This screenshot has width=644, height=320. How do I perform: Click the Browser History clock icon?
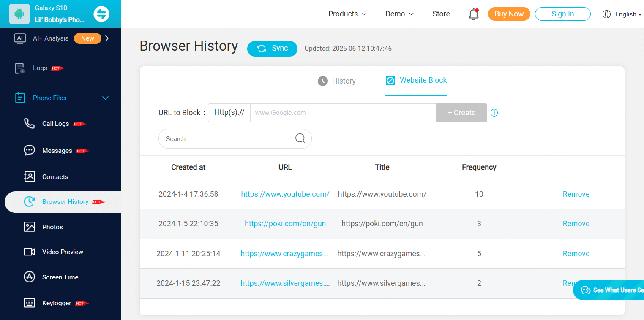coord(29,202)
